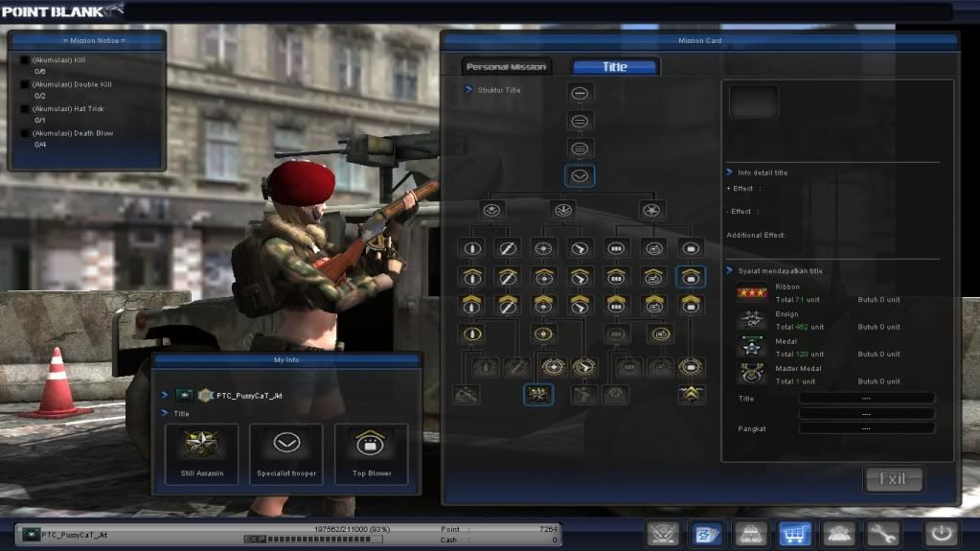Click the Info detail title heading
This screenshot has height=551, width=980.
(x=763, y=172)
